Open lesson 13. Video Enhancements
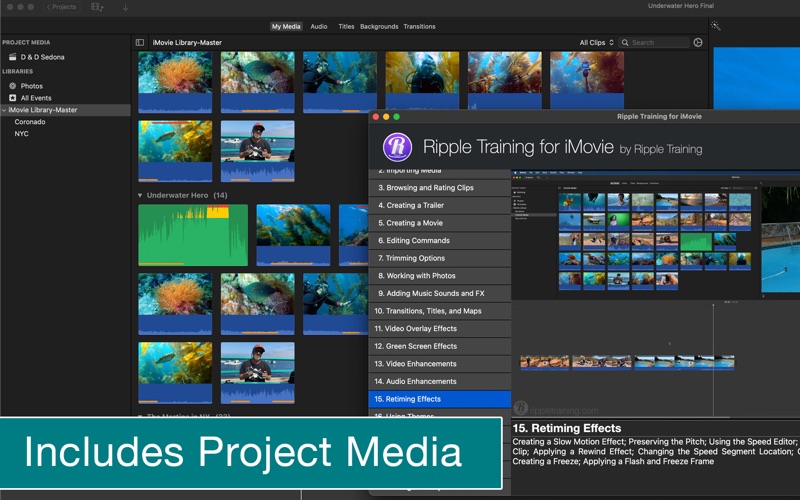Viewport: 800px width, 500px height. 439,364
